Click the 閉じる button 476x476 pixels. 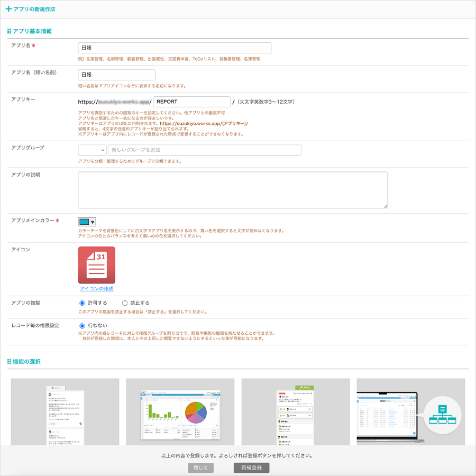200,468
